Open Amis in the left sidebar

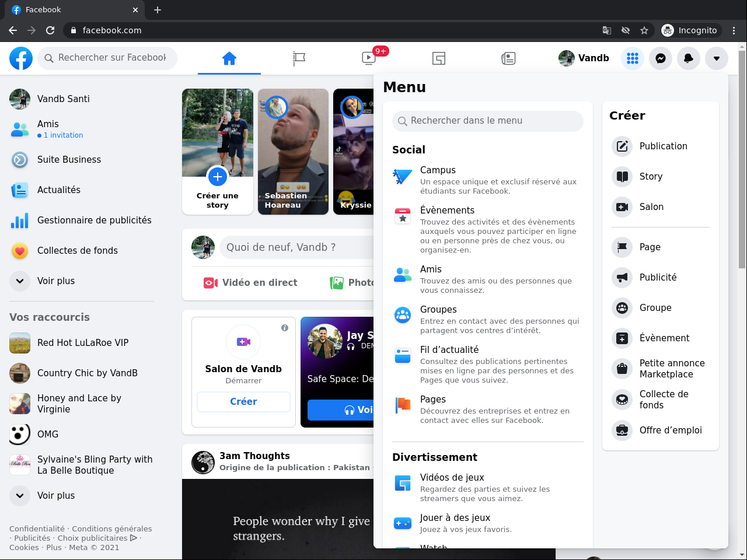[x=82, y=129]
